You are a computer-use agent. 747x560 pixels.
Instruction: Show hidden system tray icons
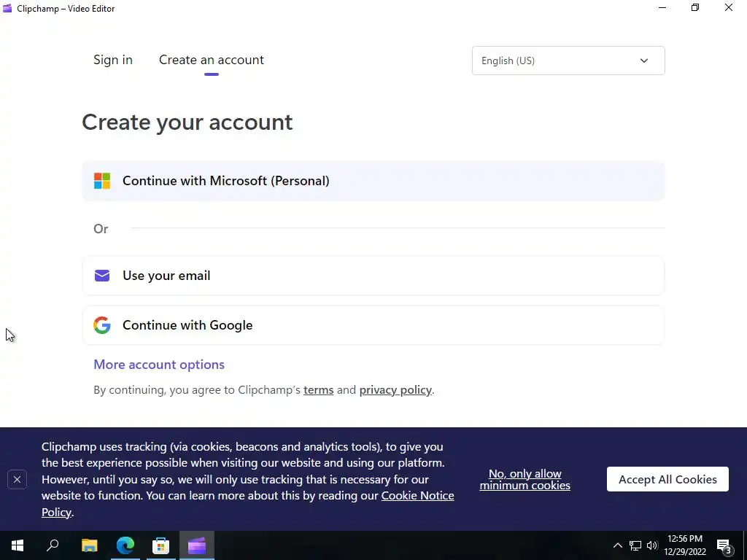point(617,545)
